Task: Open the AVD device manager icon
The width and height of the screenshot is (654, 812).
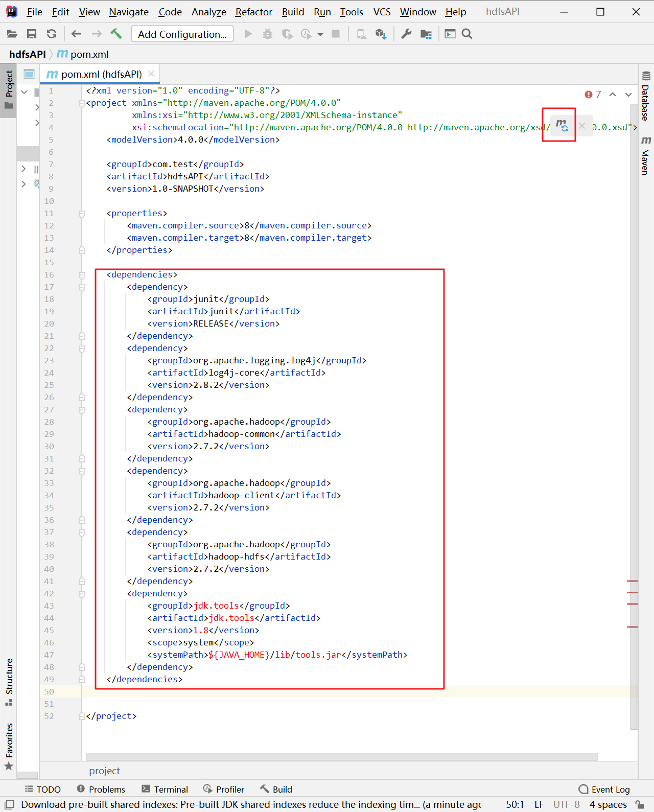Action: coord(362,34)
